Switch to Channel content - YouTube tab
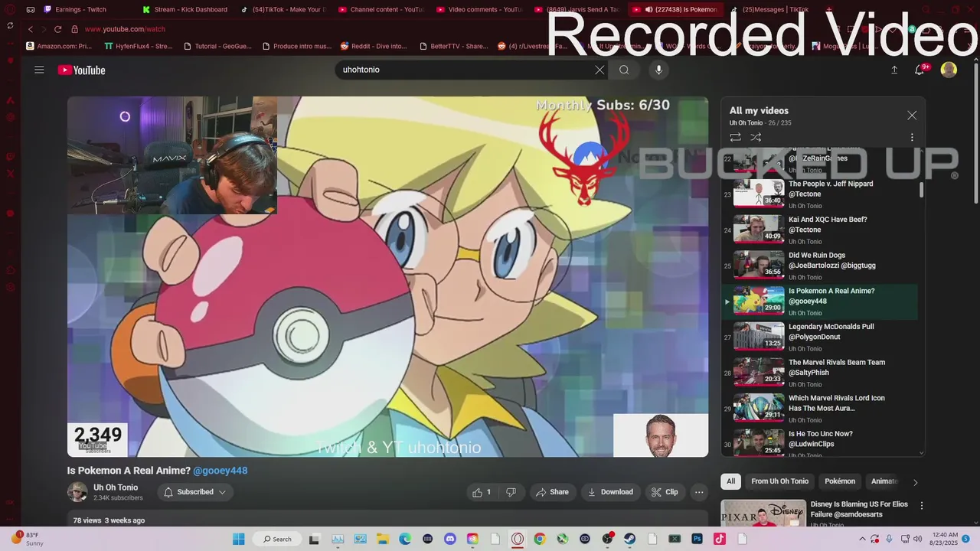 [381, 10]
